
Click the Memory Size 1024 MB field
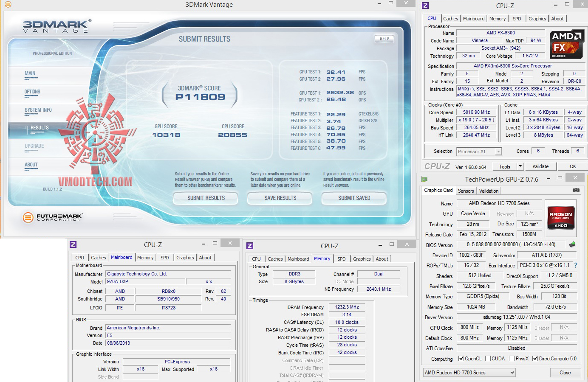click(x=476, y=307)
